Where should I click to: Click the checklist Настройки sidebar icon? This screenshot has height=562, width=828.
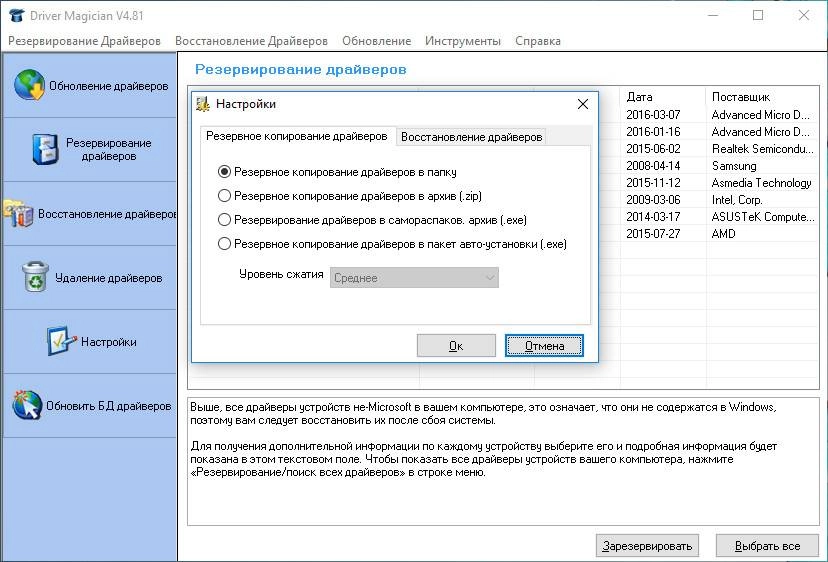click(61, 341)
